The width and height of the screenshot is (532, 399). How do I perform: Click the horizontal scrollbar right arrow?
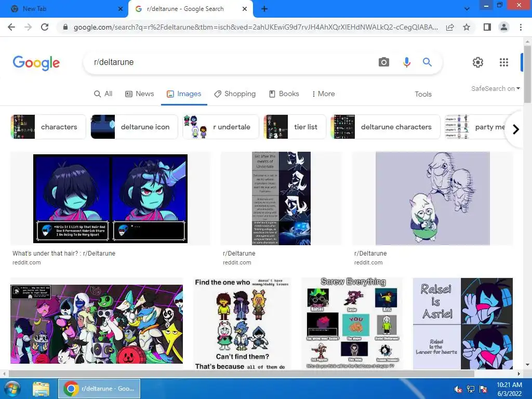click(518, 374)
